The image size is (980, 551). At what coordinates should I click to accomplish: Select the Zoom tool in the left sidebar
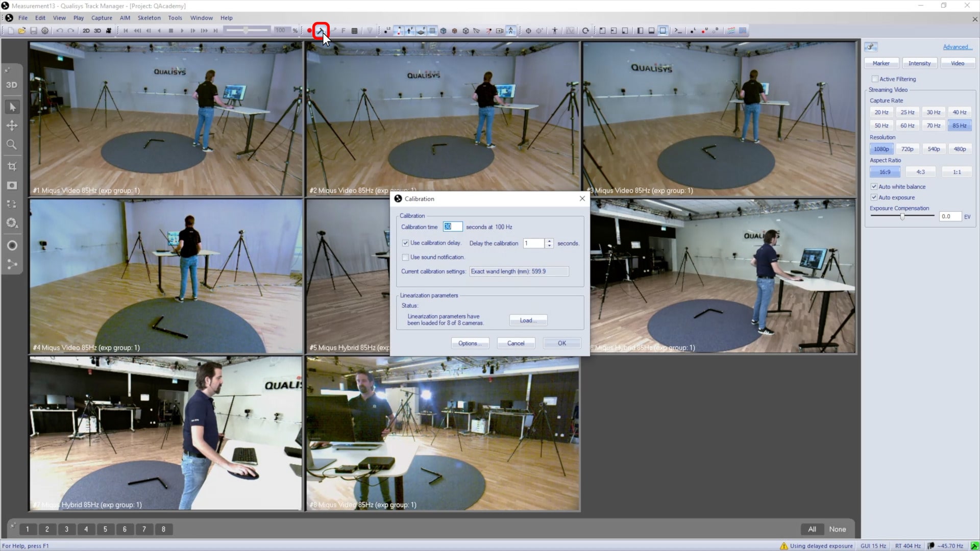(11, 144)
